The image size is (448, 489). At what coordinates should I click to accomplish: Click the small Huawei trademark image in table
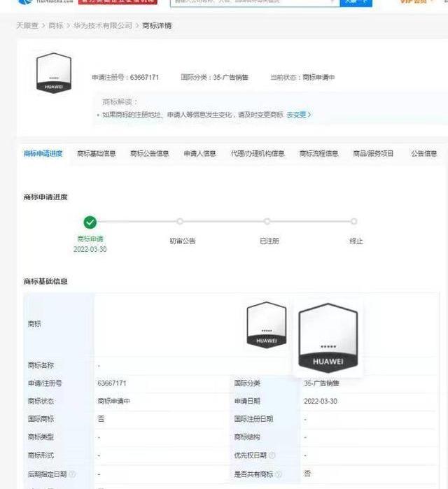266,325
